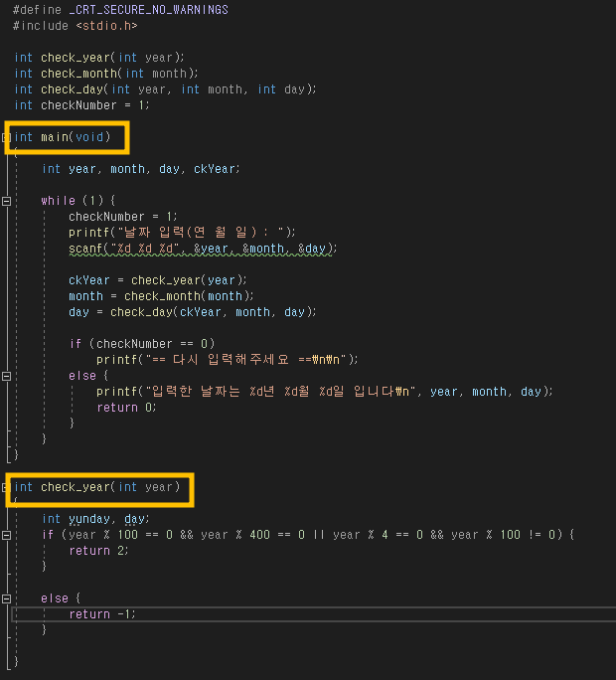Click the printf date input prompt line

(x=182, y=233)
